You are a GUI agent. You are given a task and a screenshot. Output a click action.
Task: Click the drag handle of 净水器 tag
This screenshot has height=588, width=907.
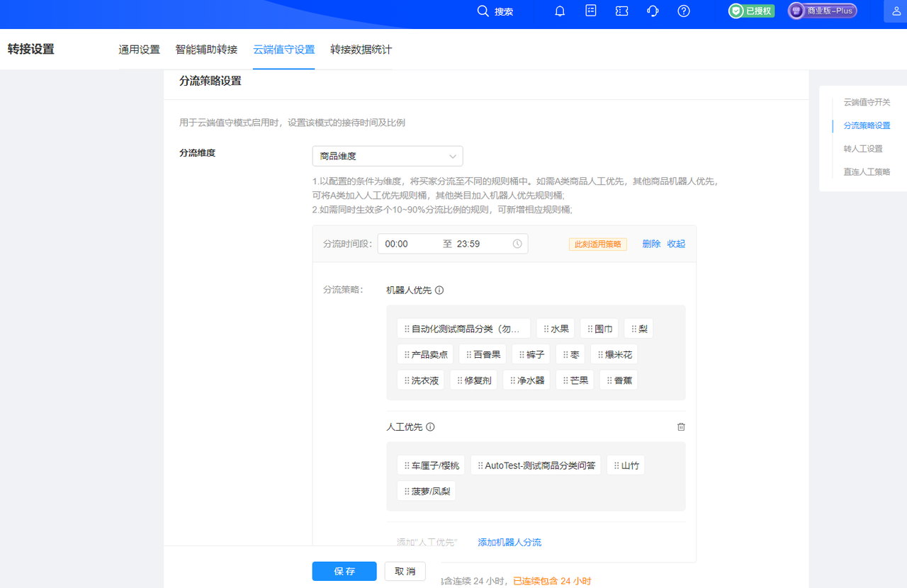click(513, 380)
